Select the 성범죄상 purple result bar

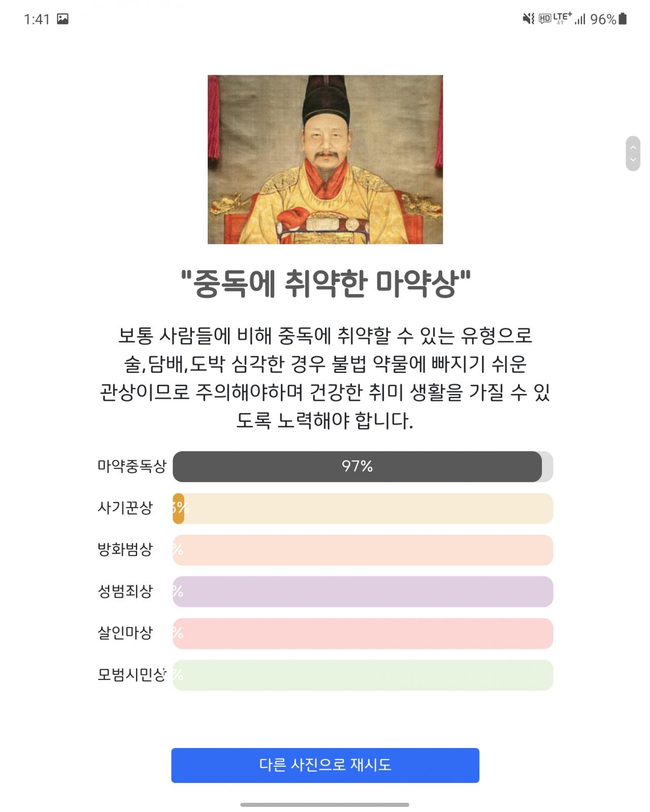[363, 591]
